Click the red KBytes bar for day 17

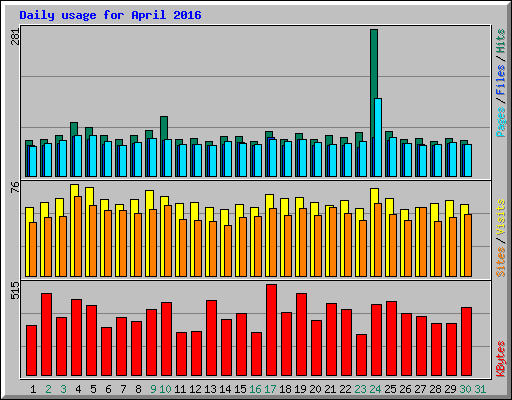(271, 330)
